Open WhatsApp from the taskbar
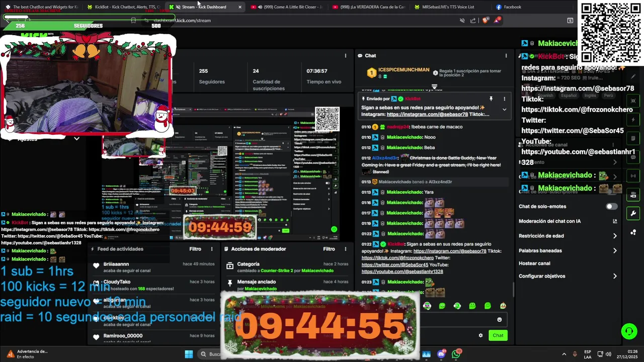The height and width of the screenshot is (362, 644). (x=456, y=354)
